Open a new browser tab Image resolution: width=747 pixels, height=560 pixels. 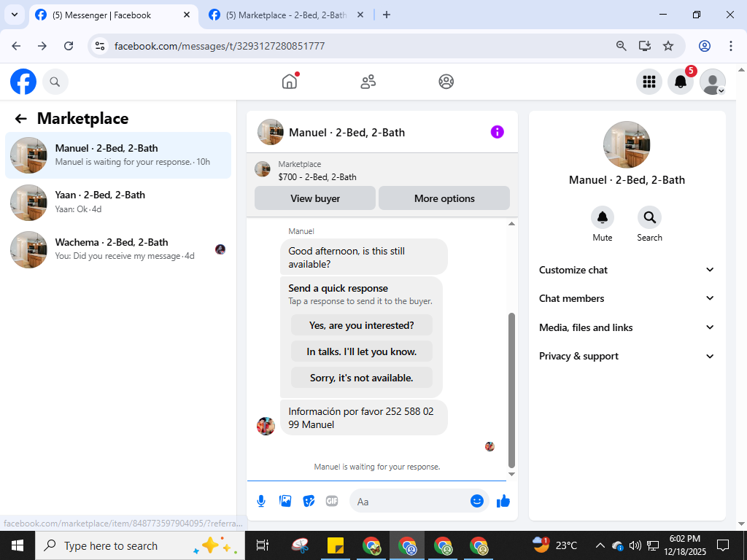point(387,15)
